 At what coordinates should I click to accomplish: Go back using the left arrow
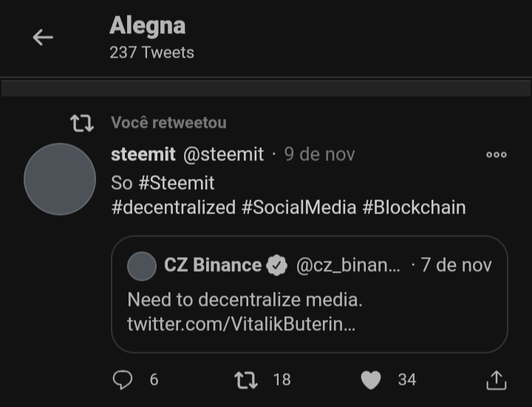tap(43, 37)
